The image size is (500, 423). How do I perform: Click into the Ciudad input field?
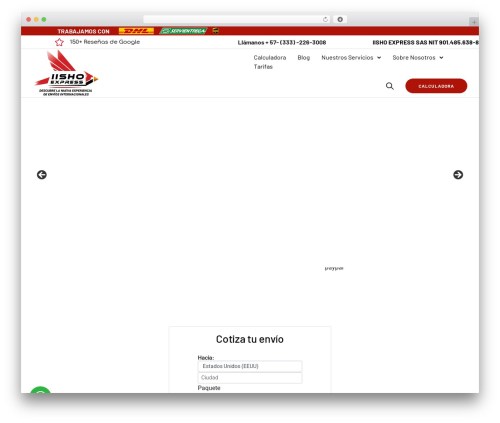pyautogui.click(x=250, y=378)
